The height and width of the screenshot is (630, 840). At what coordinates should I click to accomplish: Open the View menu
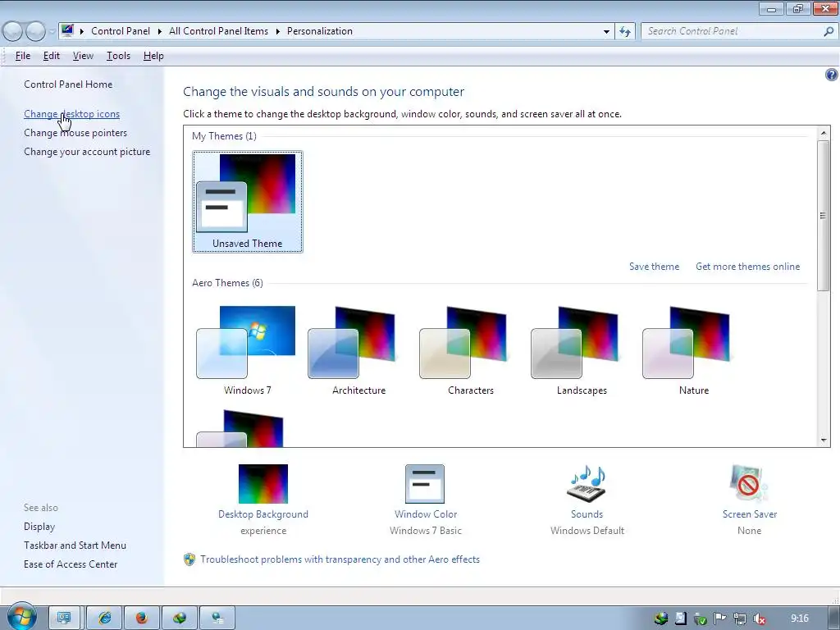(x=83, y=56)
